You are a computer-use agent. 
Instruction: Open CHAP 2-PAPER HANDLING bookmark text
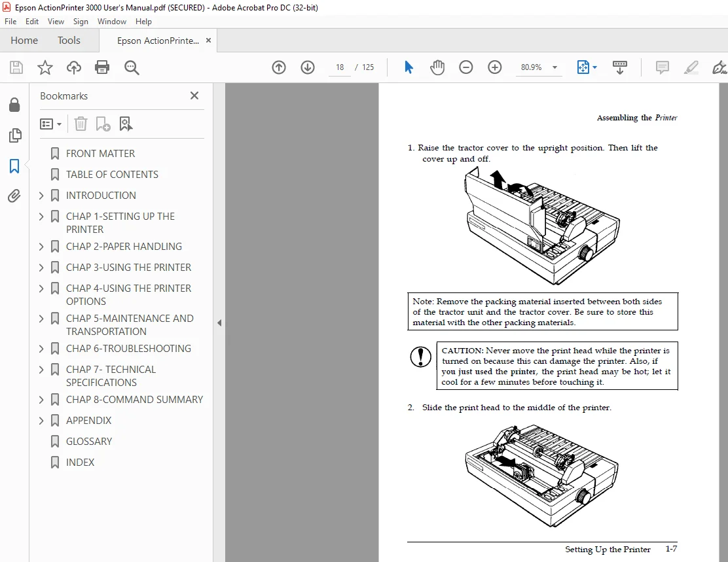[124, 247]
